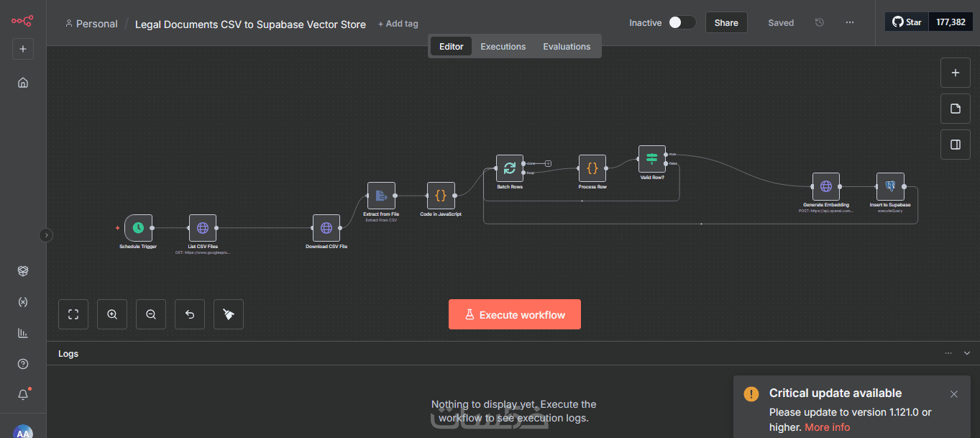Select the Code in JavaScript node
The width and height of the screenshot is (980, 438).
pyautogui.click(x=441, y=196)
